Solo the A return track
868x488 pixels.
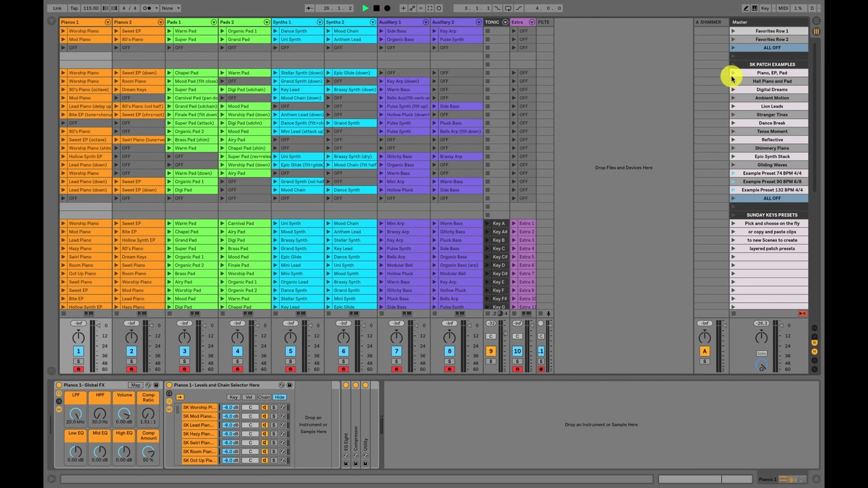pyautogui.click(x=704, y=361)
